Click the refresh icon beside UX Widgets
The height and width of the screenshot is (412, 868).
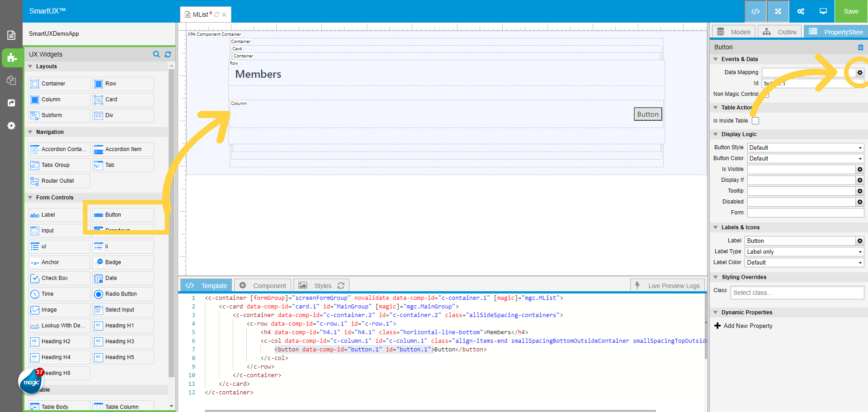pos(168,54)
